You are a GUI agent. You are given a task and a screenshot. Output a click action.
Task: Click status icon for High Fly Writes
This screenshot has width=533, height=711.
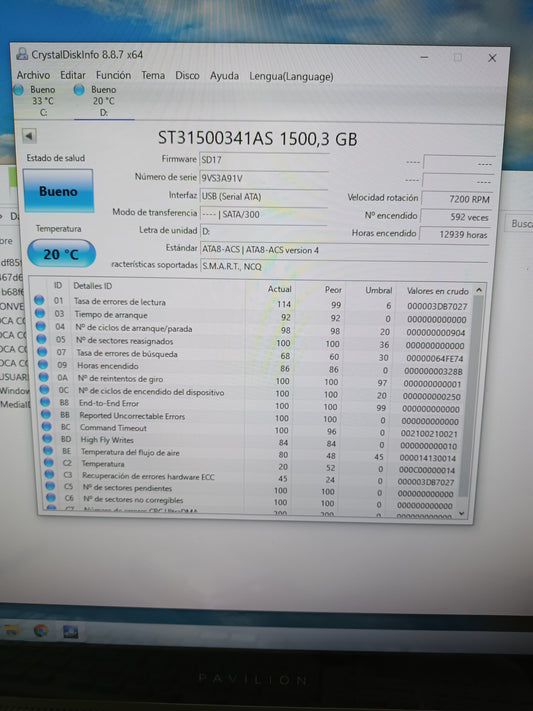click(48, 438)
